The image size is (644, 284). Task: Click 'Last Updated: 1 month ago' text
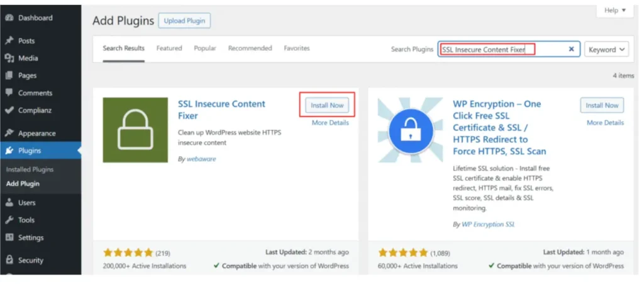click(x=583, y=252)
